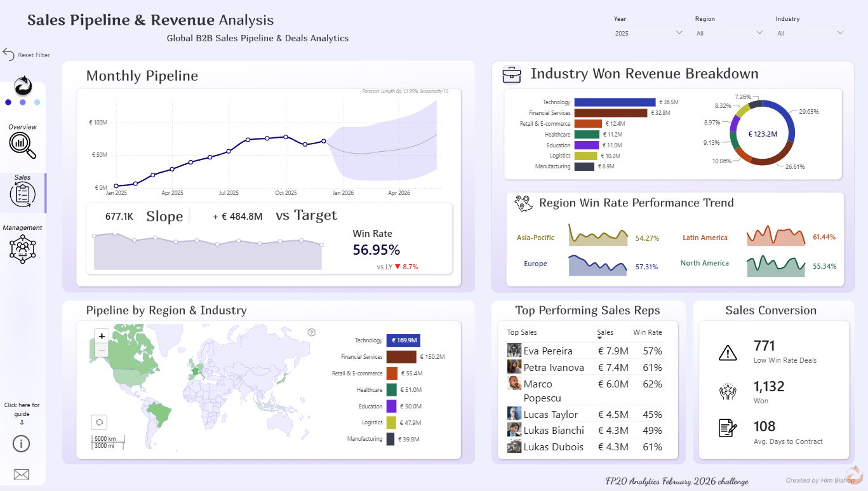Select the Logistics bar showing € 47.9M
The image size is (868, 491).
(391, 422)
